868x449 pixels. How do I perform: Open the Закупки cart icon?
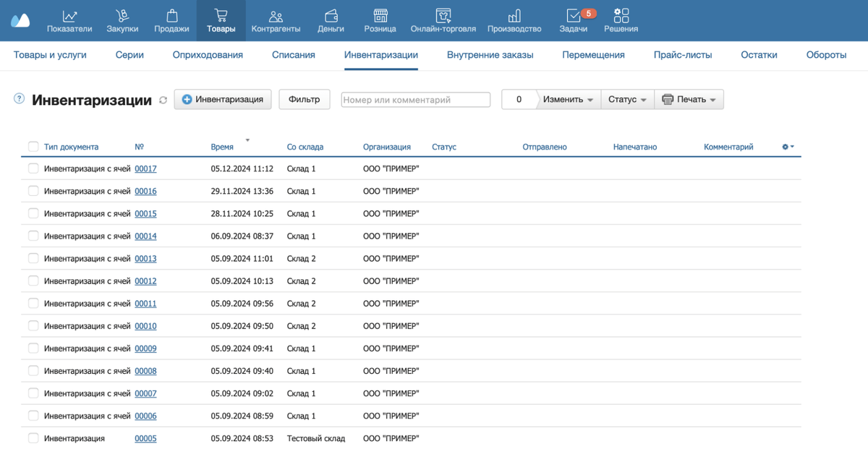tap(122, 16)
